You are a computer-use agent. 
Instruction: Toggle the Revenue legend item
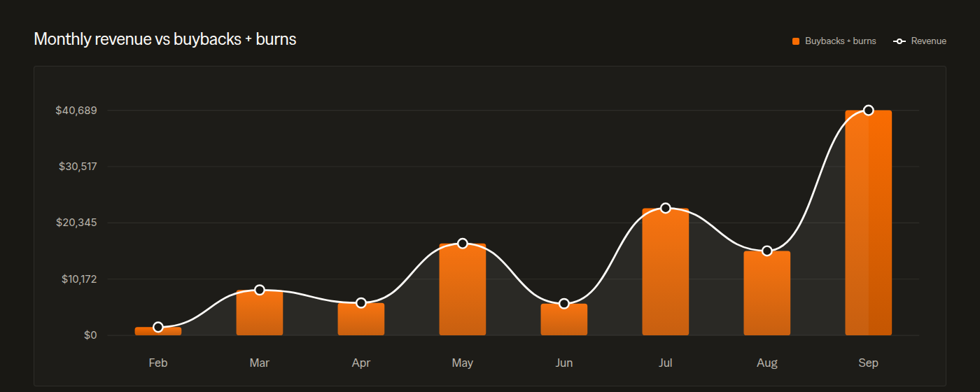(x=920, y=41)
